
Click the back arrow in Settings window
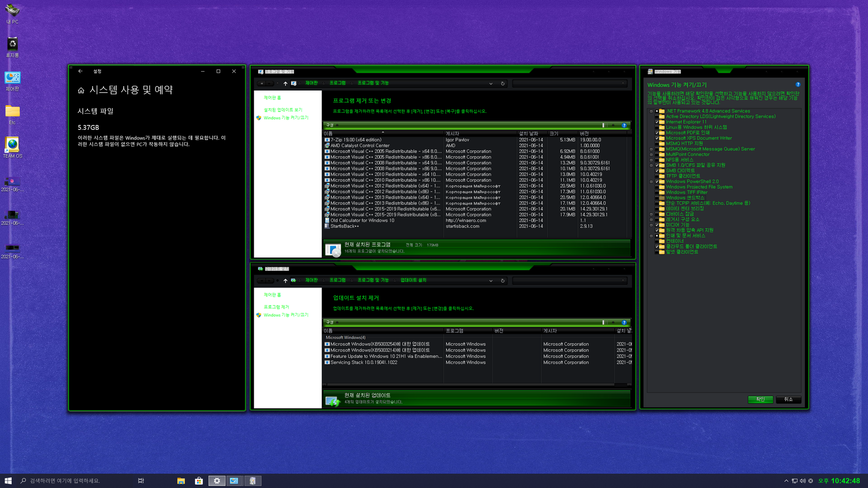80,71
